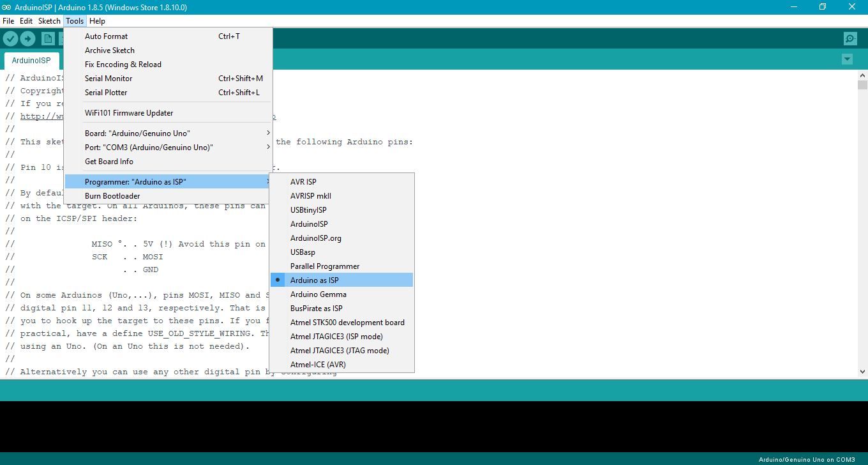Open the Serial Monitor magnifier icon
This screenshot has height=465, width=868.
tap(849, 38)
